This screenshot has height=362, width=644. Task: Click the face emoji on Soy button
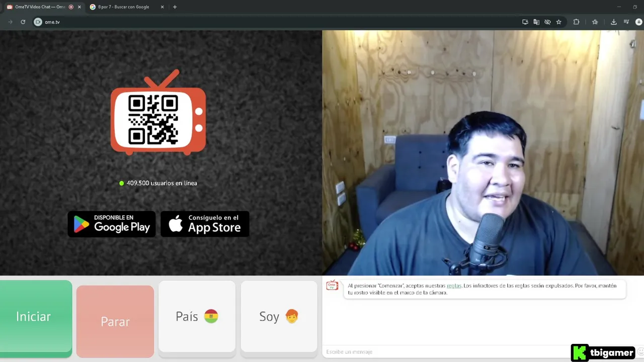[x=291, y=316]
